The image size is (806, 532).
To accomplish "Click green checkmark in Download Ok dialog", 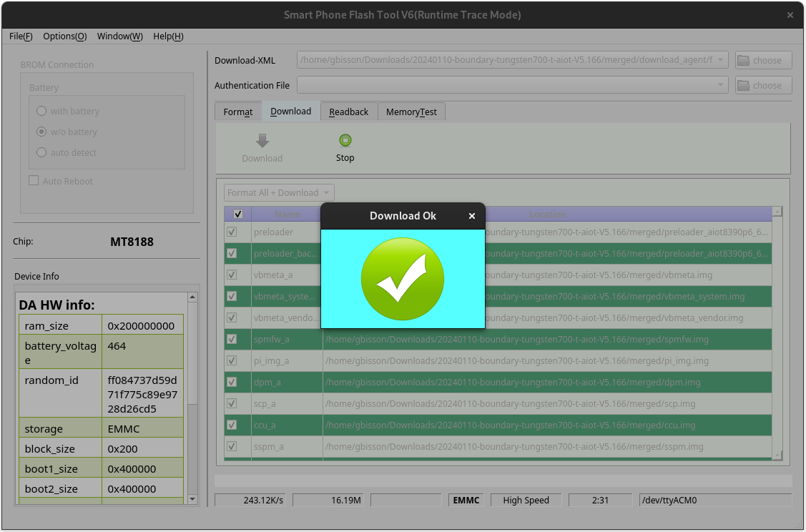I will tap(403, 279).
